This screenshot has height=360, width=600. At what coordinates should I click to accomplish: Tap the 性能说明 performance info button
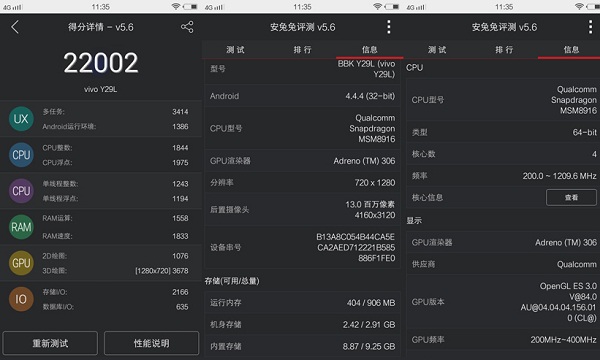click(x=152, y=343)
